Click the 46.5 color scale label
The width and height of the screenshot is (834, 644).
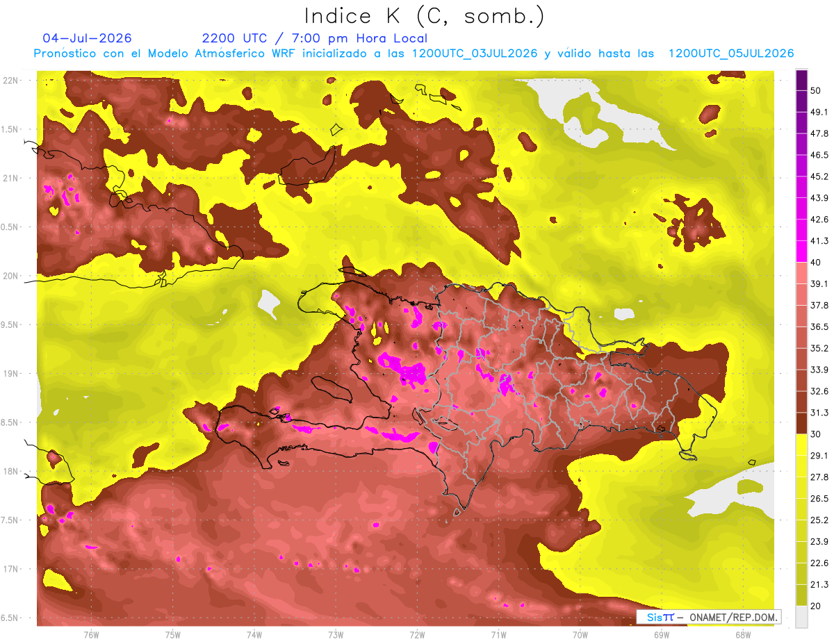coord(819,156)
